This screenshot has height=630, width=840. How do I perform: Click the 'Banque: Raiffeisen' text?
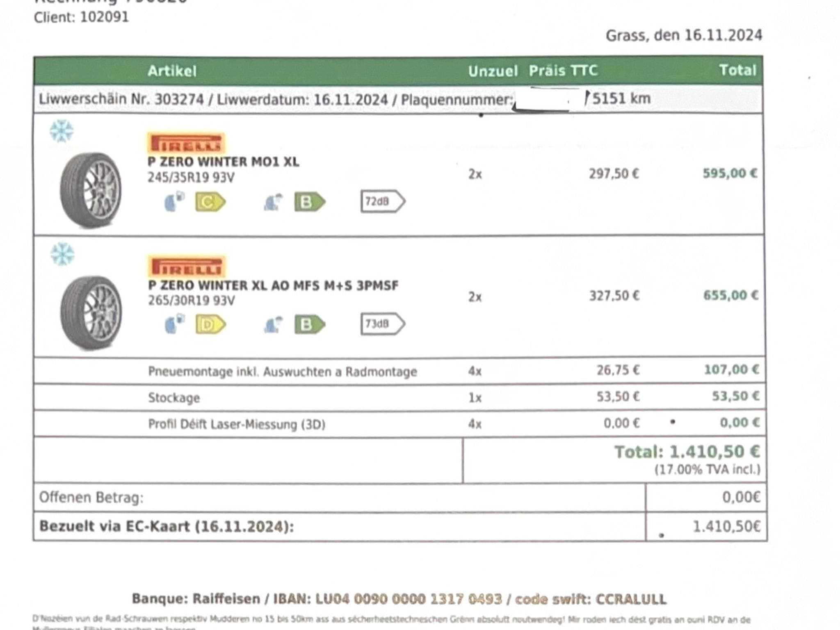tap(196, 599)
